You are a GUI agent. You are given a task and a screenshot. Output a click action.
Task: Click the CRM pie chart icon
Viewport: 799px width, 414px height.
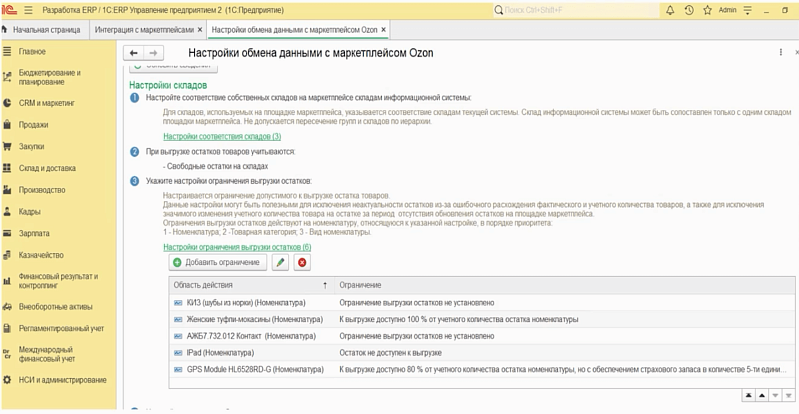pos(7,102)
